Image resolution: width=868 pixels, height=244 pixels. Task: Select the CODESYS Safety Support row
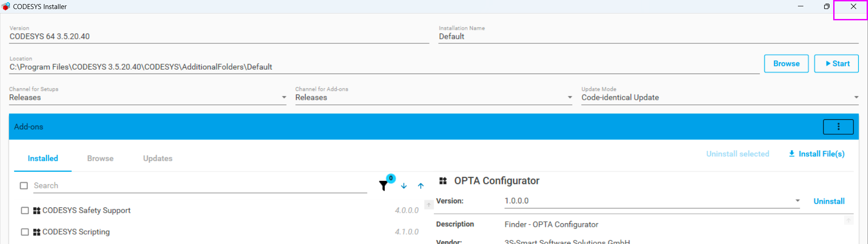coord(220,211)
